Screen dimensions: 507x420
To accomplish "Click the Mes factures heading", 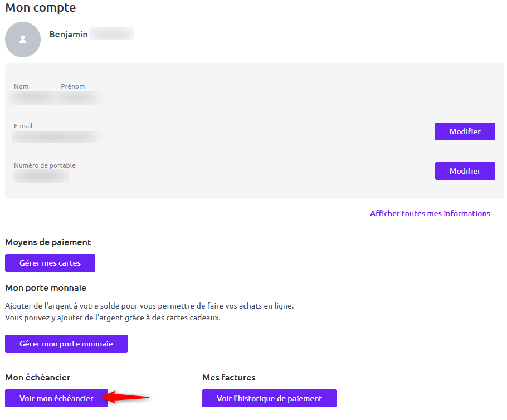I will [x=229, y=377].
